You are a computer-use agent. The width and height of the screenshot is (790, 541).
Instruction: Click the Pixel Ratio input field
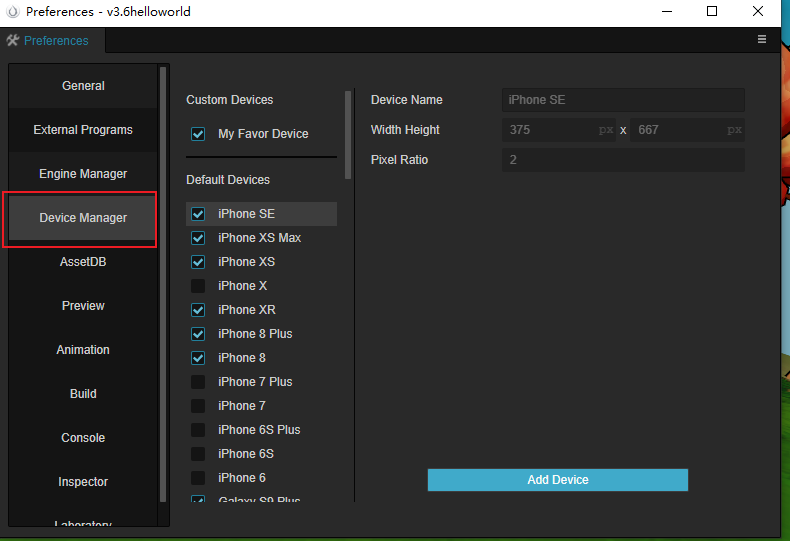[x=623, y=160]
